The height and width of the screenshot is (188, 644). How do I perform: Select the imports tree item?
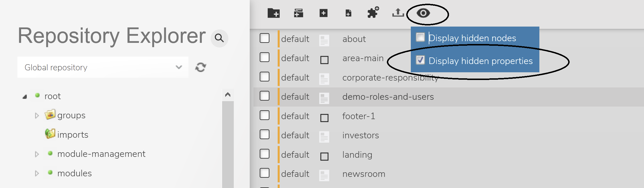[x=72, y=135]
